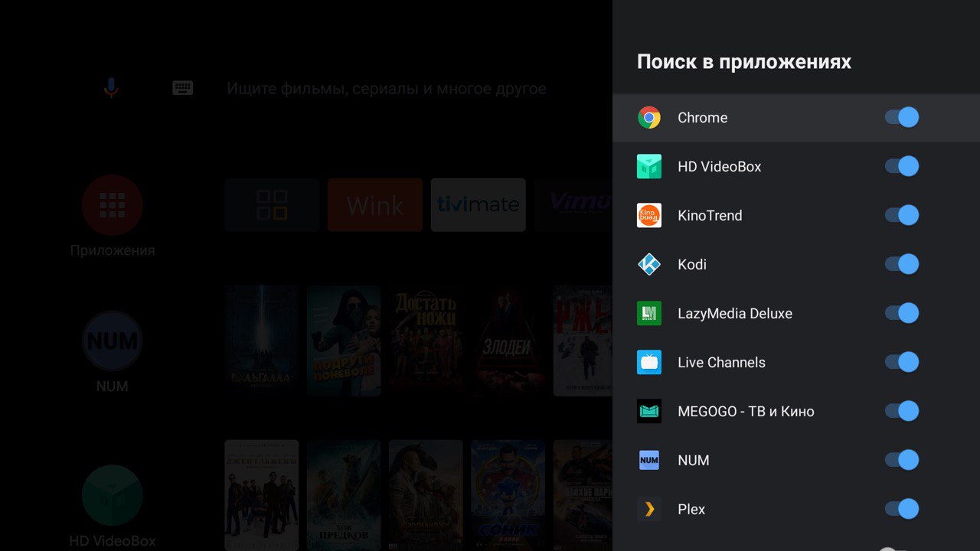This screenshot has height=551, width=980.
Task: Disable Live Channels search toggle
Action: [x=902, y=363]
